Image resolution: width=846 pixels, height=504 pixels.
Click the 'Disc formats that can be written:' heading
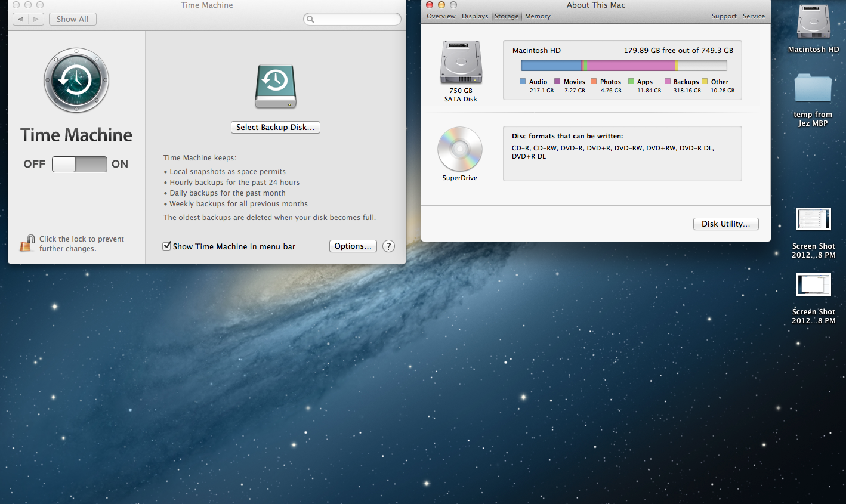click(567, 136)
